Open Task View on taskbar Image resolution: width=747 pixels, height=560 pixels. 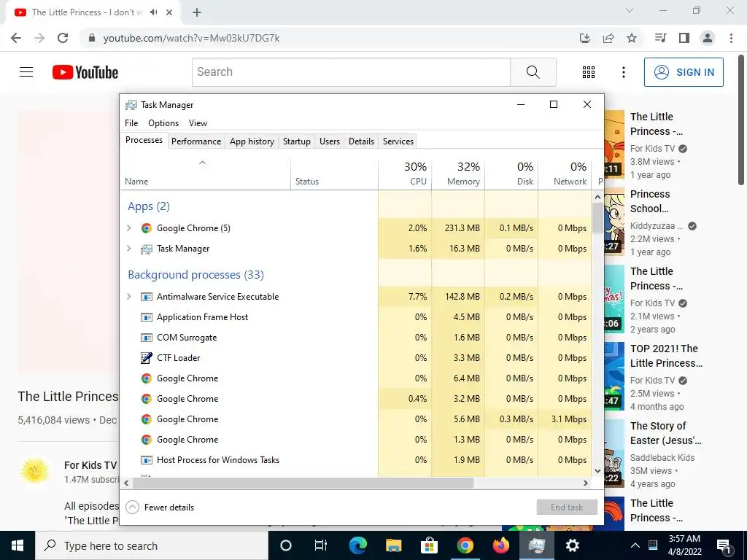[321, 545]
